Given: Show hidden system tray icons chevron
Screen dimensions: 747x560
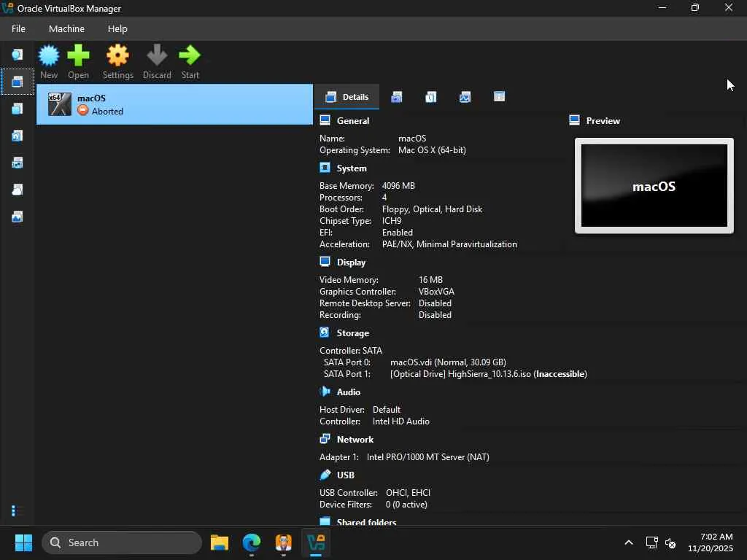Looking at the screenshot, I should [629, 542].
